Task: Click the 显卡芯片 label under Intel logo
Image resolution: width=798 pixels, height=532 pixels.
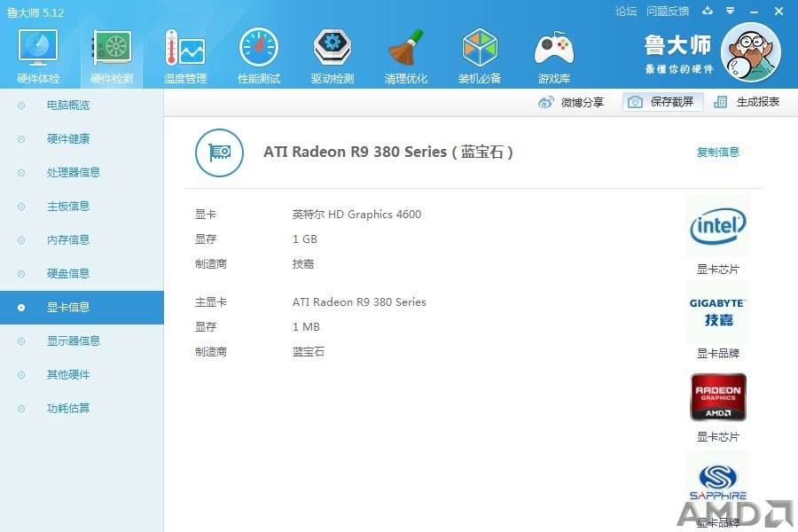Action: (717, 270)
